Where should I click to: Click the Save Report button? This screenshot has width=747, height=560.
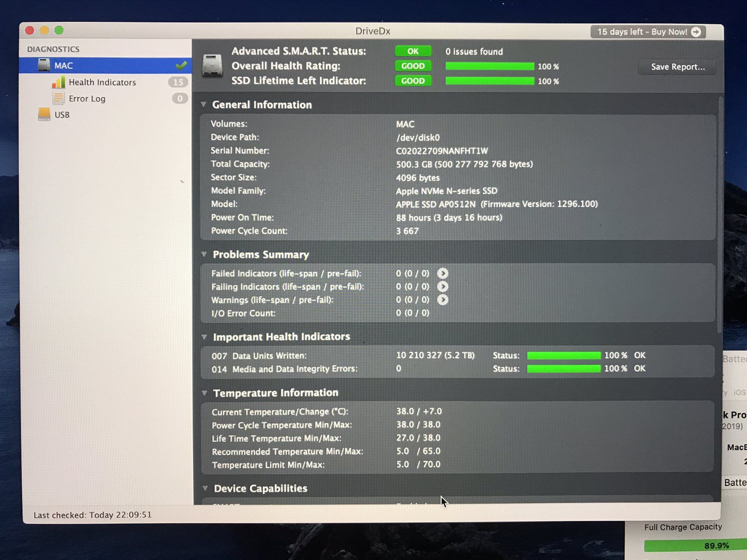pos(677,67)
